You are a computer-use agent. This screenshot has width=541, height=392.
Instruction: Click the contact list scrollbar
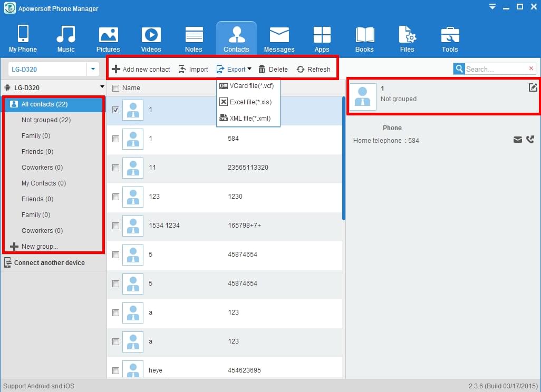tap(344, 158)
